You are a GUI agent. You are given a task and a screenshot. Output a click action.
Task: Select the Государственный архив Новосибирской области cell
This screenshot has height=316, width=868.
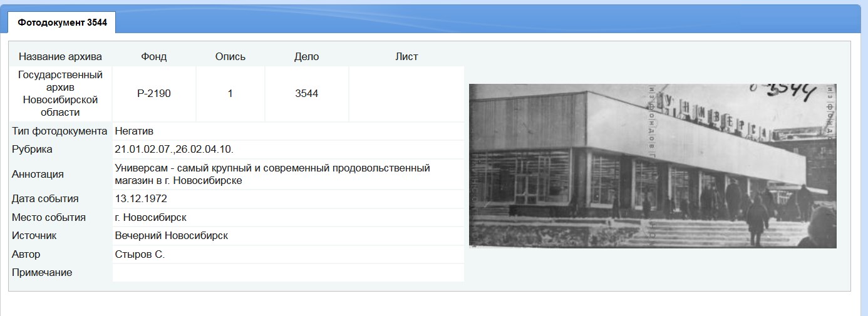pos(60,94)
